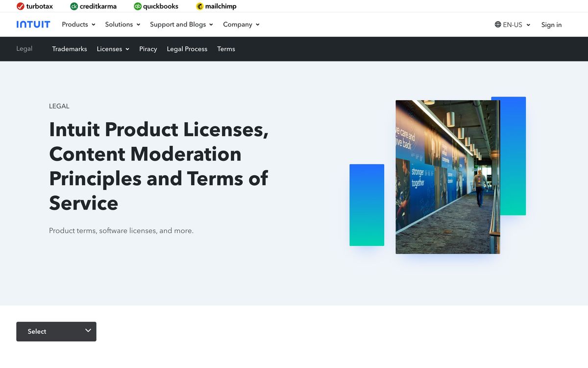
Task: Expand the Company menu
Action: pyautogui.click(x=241, y=25)
